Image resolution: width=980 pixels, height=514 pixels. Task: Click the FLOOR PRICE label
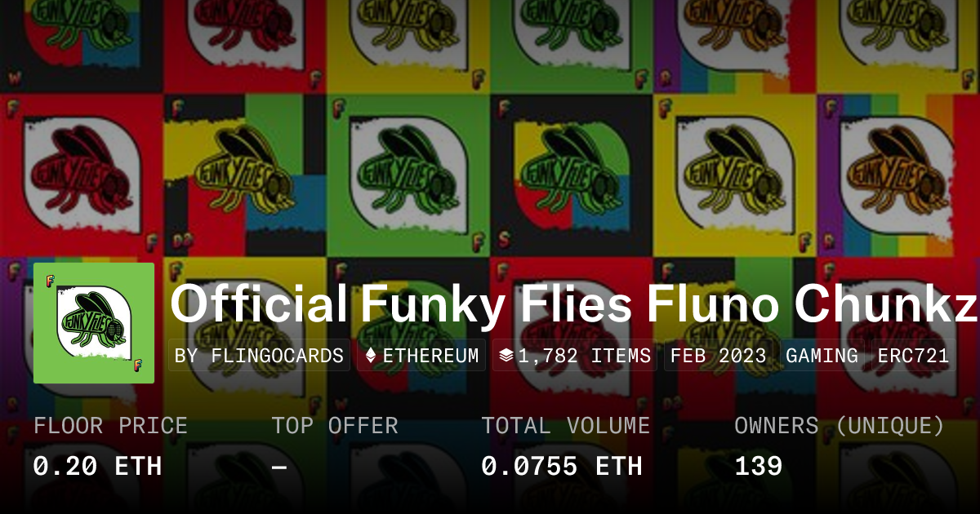[110, 426]
